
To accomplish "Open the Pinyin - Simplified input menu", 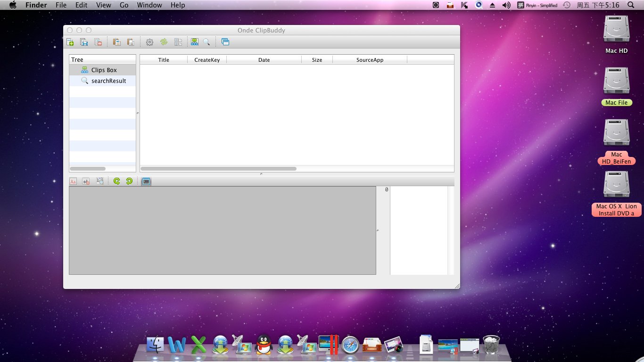I will coord(537,5).
